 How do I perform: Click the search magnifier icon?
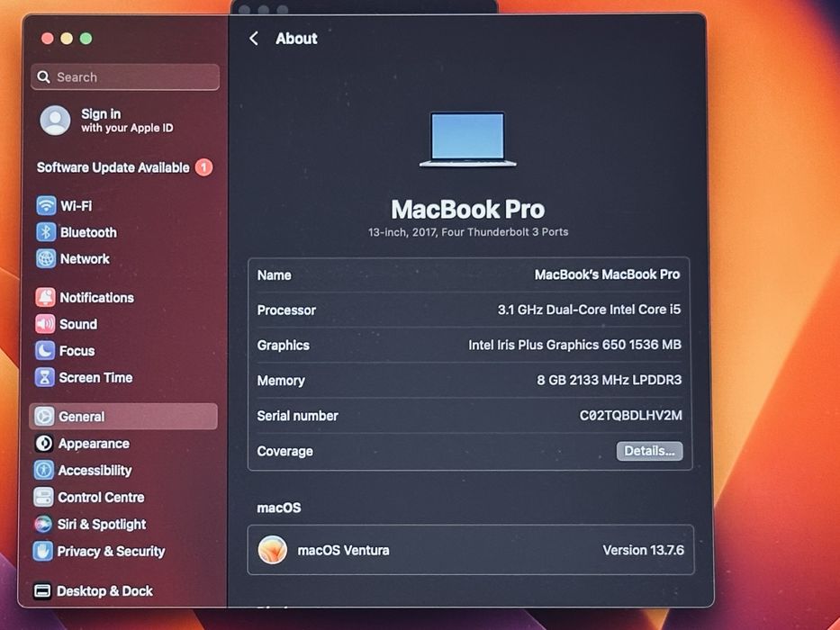point(43,77)
